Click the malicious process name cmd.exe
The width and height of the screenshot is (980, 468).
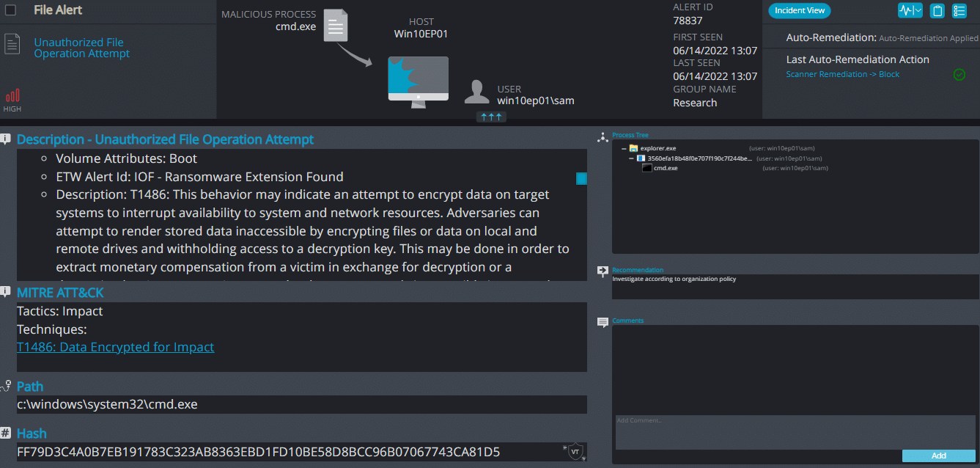coord(295,27)
